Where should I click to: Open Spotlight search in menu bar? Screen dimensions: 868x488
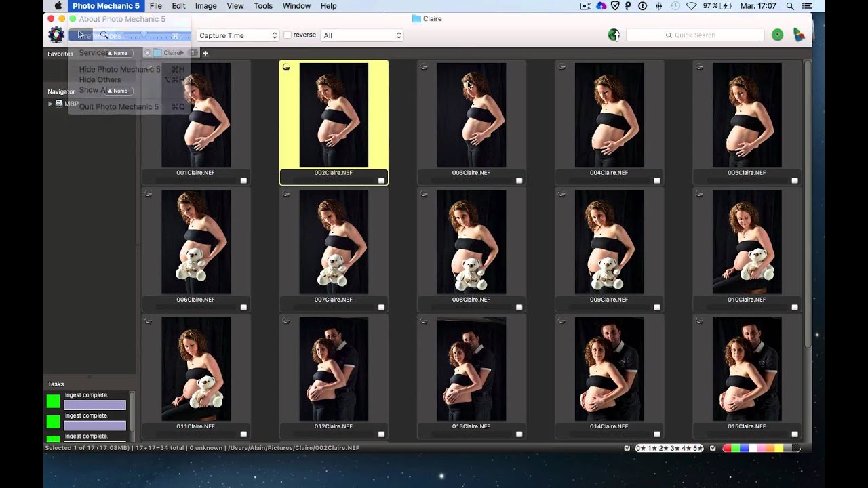tap(790, 6)
